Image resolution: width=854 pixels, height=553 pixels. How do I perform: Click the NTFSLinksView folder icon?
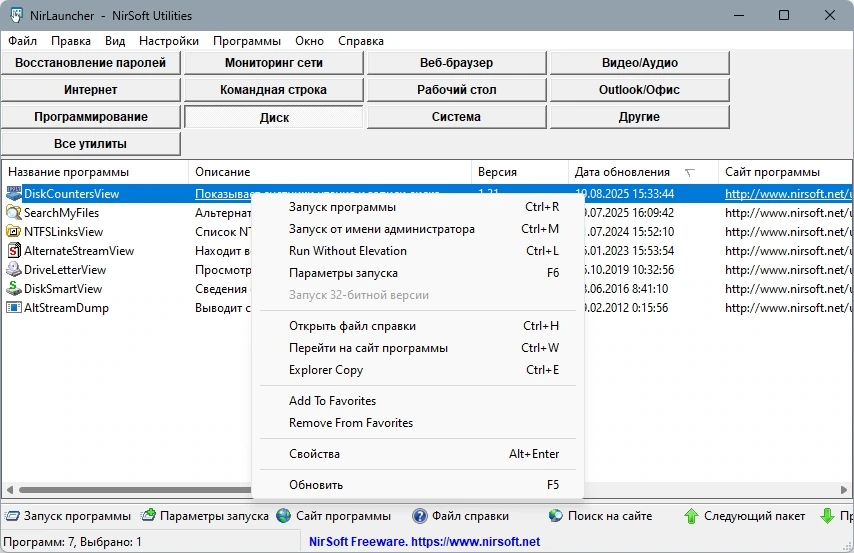[x=14, y=232]
